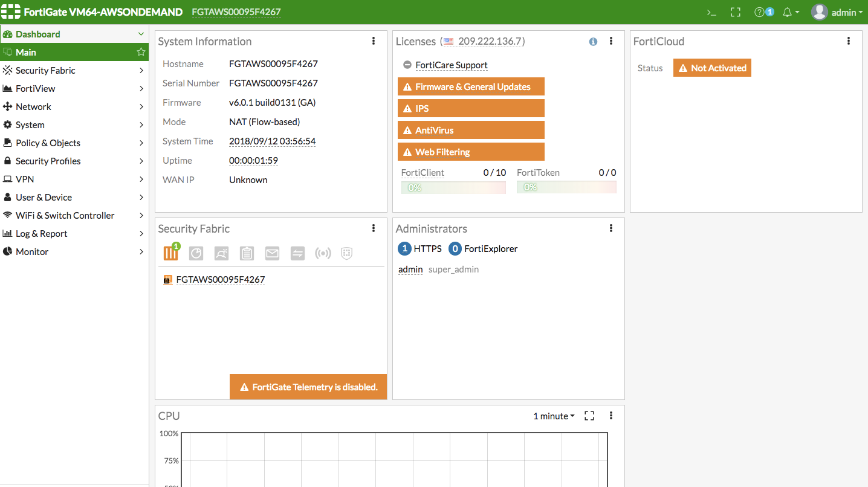Open FortiCloud widget options menu
This screenshot has height=487, width=868.
[x=849, y=41]
